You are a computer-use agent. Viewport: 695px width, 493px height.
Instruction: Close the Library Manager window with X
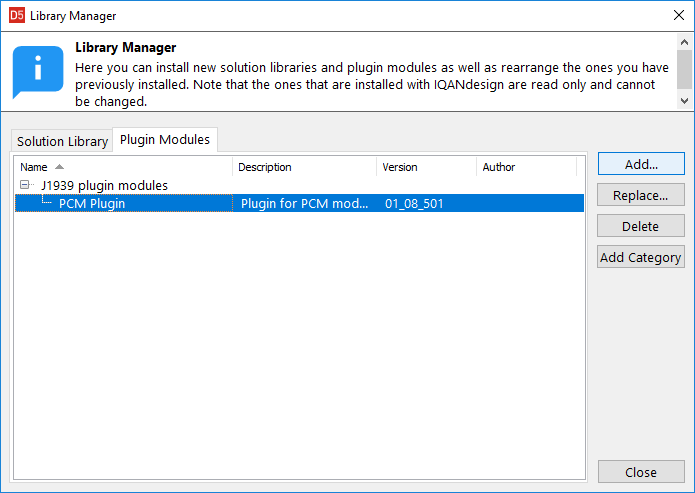(679, 16)
